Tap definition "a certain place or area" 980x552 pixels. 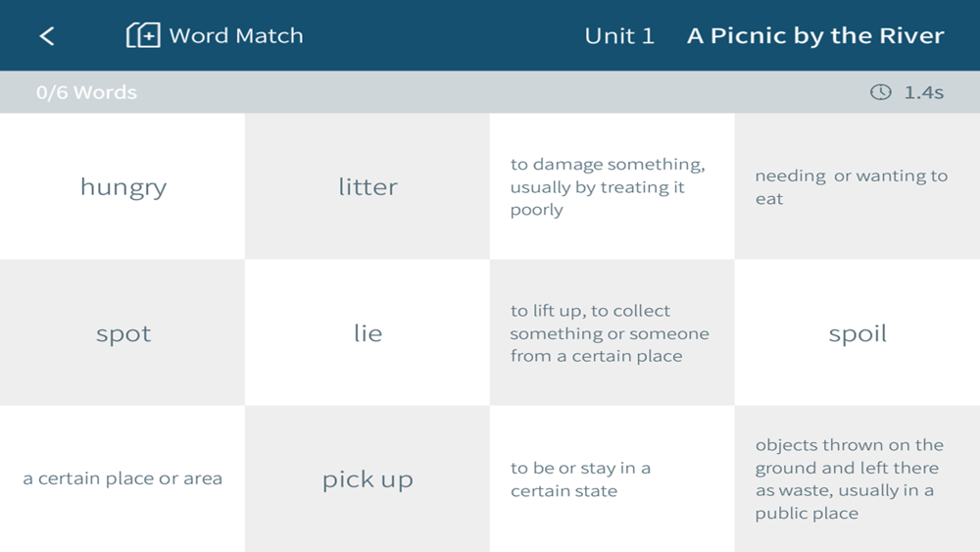122,478
